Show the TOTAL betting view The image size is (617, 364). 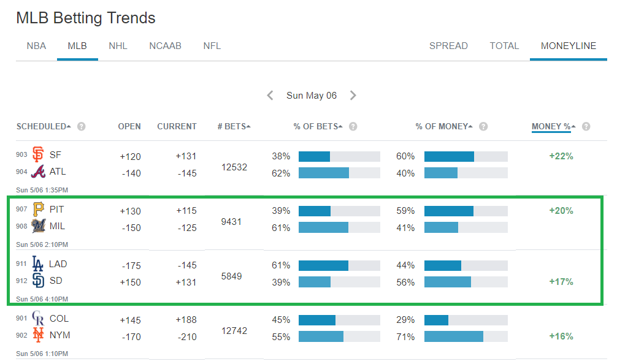click(505, 46)
